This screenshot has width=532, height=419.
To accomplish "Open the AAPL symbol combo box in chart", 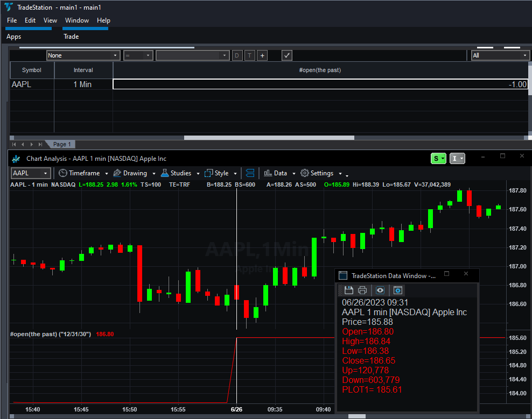I will click(x=31, y=173).
